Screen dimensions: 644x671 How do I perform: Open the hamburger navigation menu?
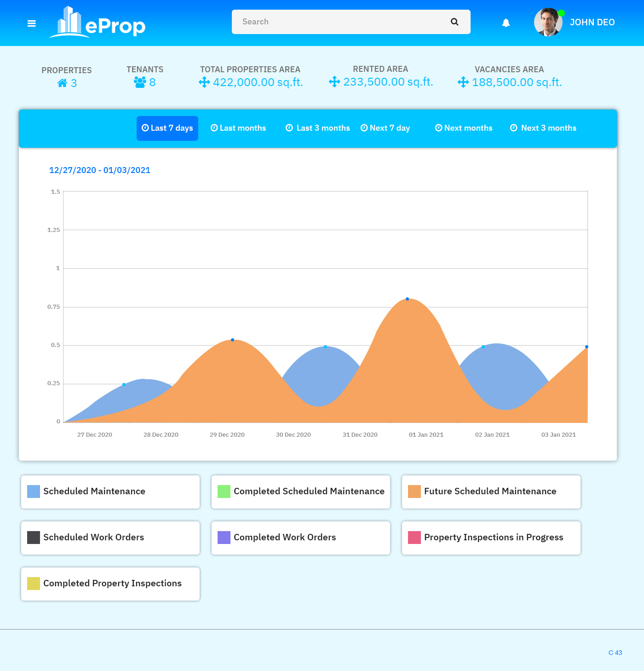pyautogui.click(x=31, y=23)
